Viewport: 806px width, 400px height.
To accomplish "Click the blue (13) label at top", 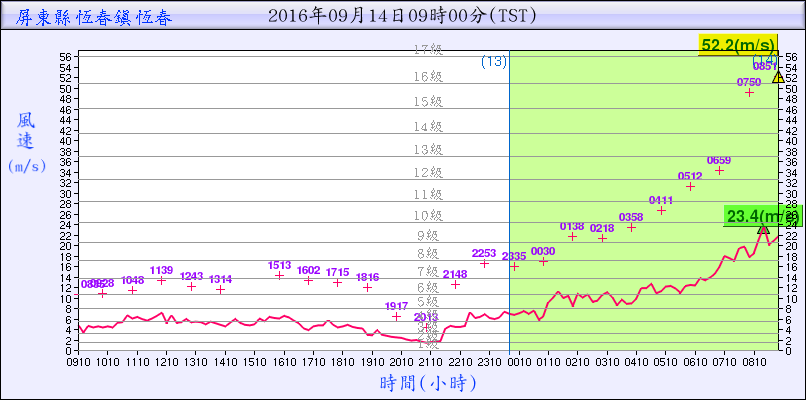I will coord(493,62).
